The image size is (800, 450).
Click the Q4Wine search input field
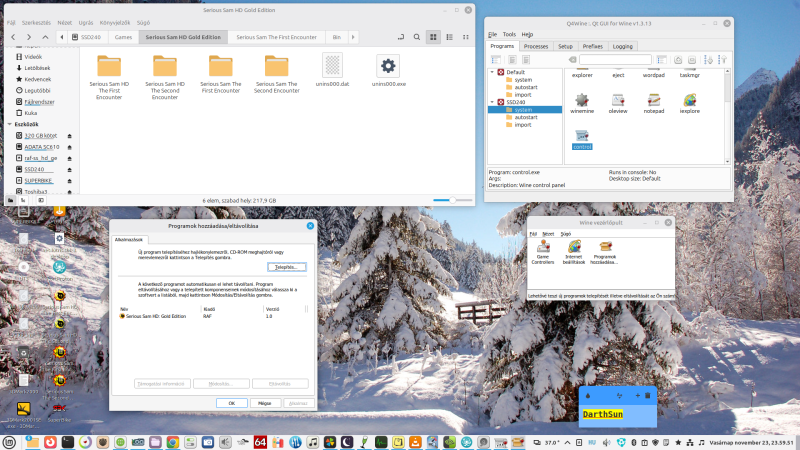pos(615,60)
